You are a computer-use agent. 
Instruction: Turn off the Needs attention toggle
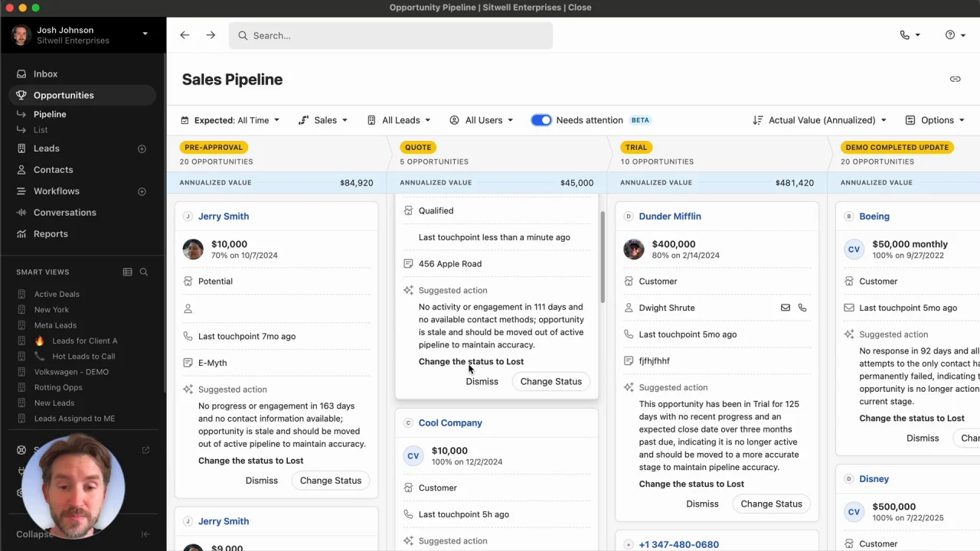[541, 120]
